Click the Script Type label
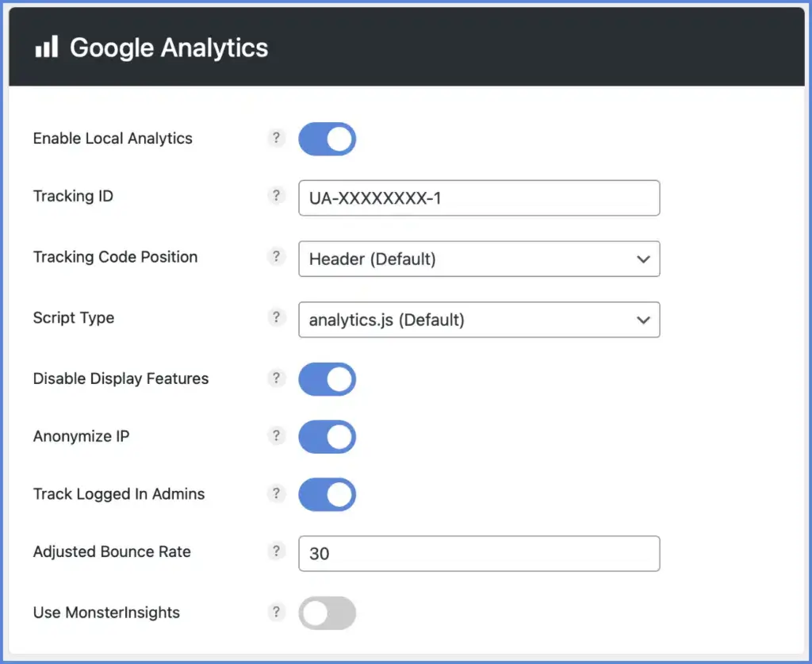The image size is (812, 664). [x=74, y=318]
